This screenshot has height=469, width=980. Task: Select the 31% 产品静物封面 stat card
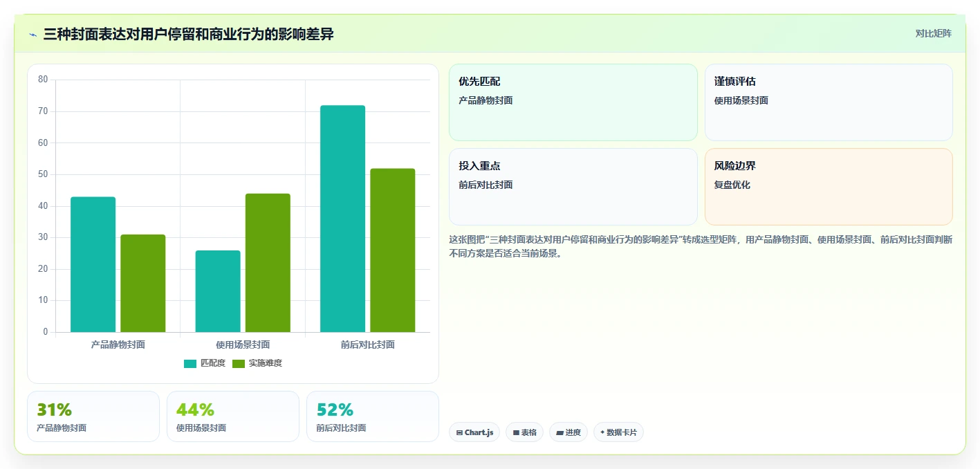pos(93,416)
